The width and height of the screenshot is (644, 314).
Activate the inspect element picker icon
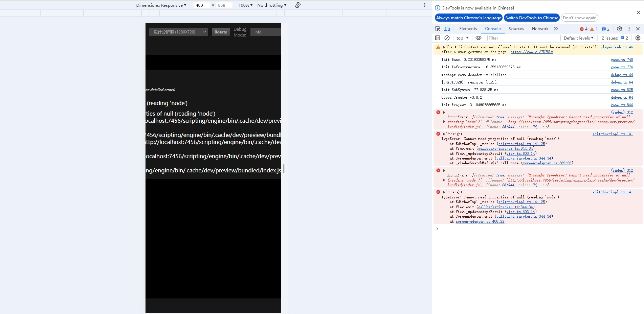438,29
